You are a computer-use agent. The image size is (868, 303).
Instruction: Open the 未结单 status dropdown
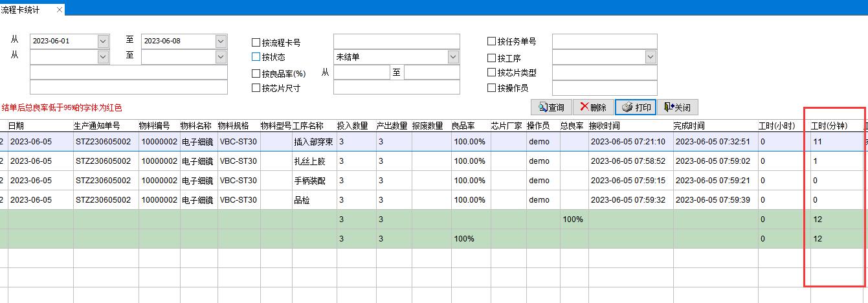[x=453, y=58]
